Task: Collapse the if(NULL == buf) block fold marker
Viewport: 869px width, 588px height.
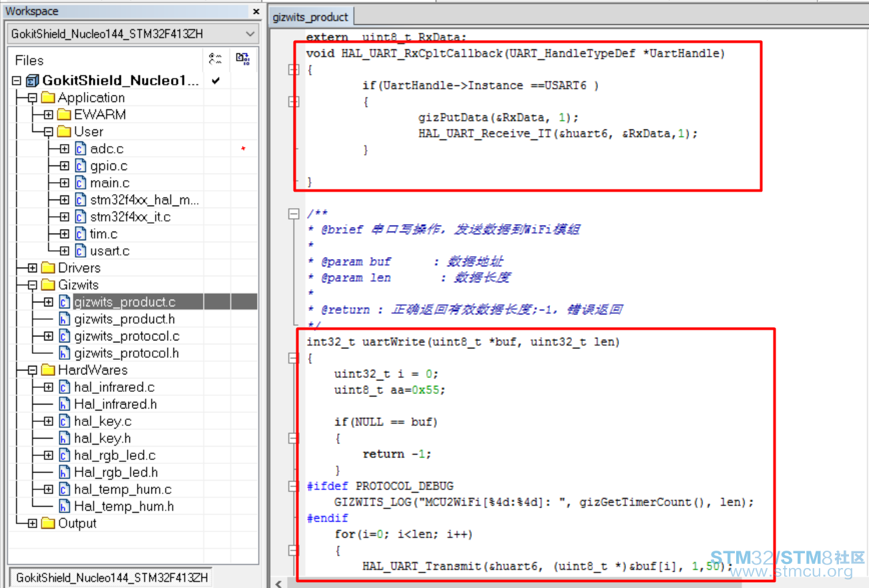Action: click(293, 438)
